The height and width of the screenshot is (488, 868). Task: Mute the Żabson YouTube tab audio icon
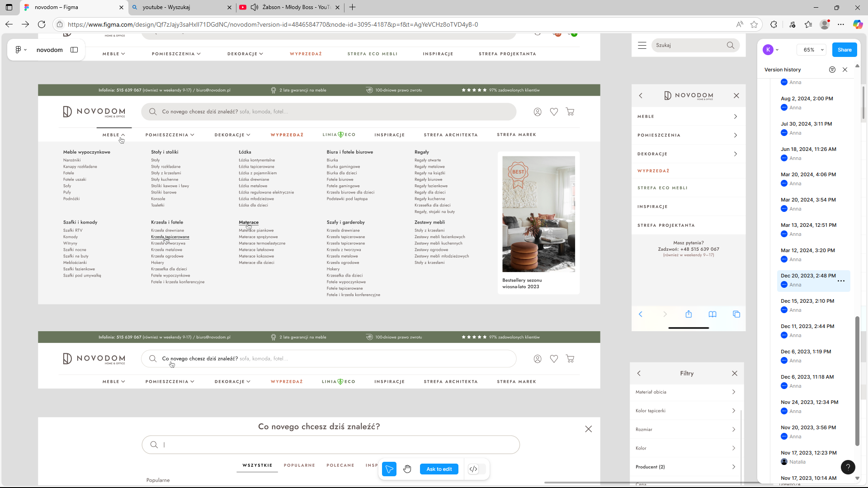255,7
